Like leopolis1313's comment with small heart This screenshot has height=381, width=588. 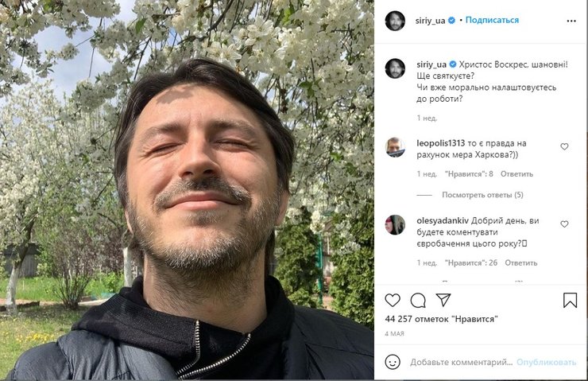click(564, 147)
